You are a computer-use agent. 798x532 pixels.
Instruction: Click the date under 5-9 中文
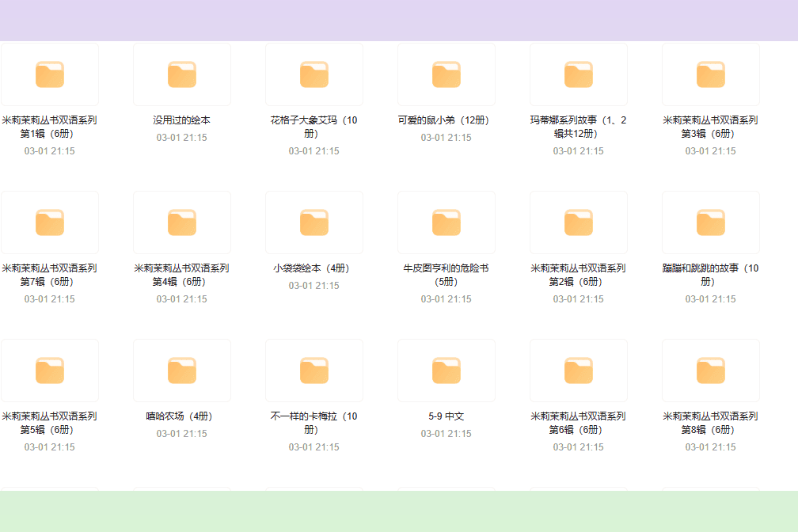pos(446,434)
